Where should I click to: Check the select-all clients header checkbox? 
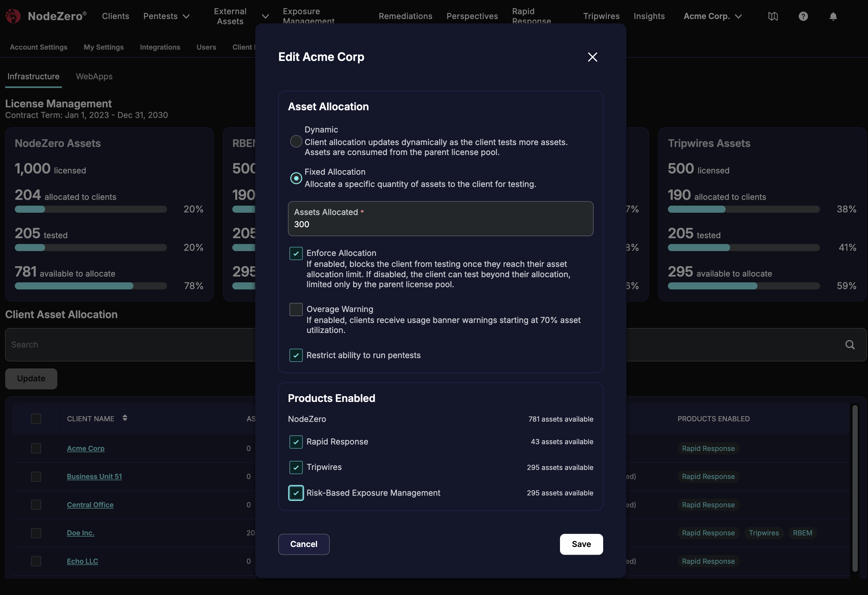tap(36, 419)
